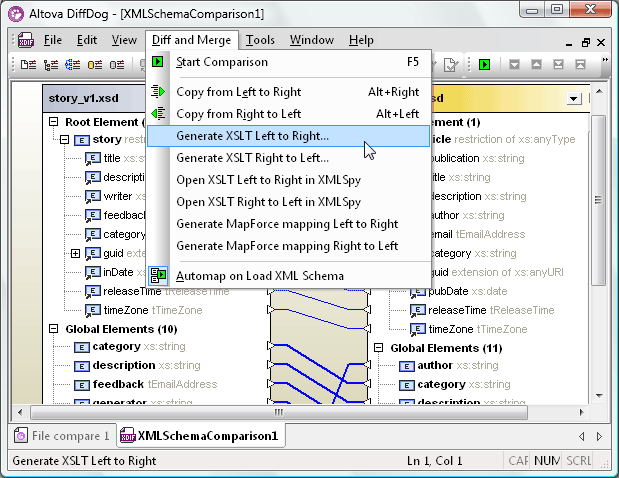Screen dimensions: 619x478
Task: Click the element icon beside releaseTime on right
Action: pos(418,310)
